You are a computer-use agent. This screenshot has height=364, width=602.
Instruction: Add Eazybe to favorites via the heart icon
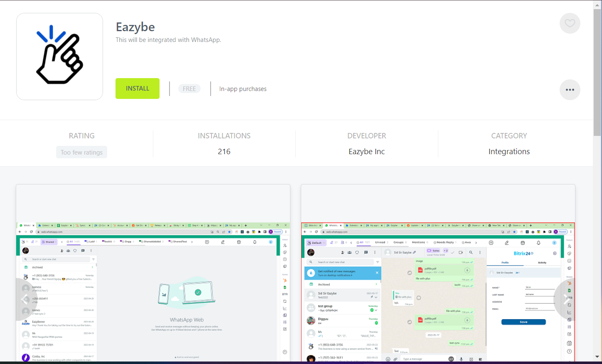(x=570, y=23)
